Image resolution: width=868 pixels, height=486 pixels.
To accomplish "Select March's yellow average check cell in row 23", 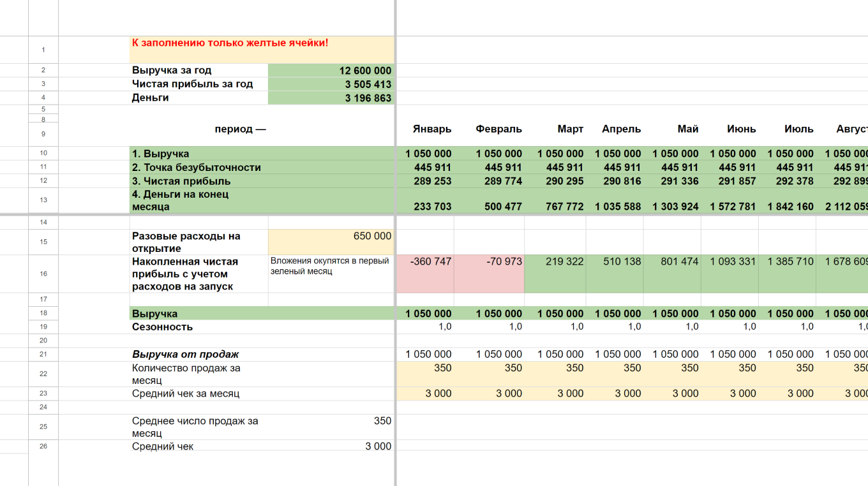I will 555,394.
